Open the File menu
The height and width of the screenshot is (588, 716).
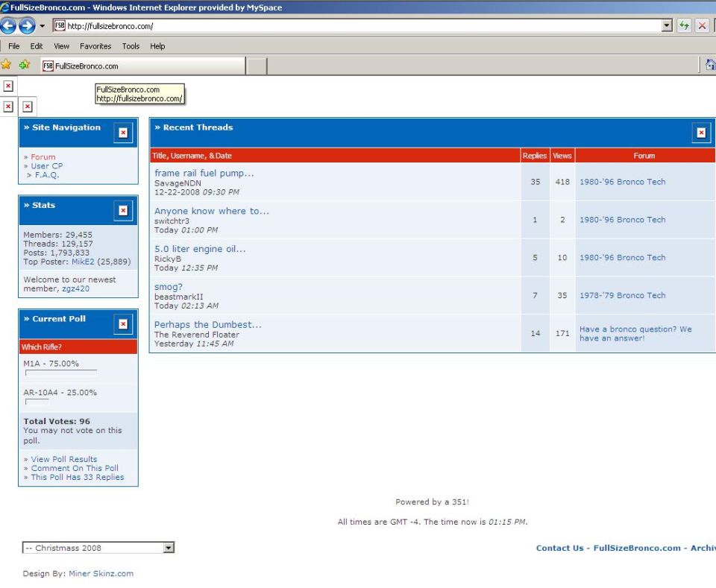click(x=13, y=46)
